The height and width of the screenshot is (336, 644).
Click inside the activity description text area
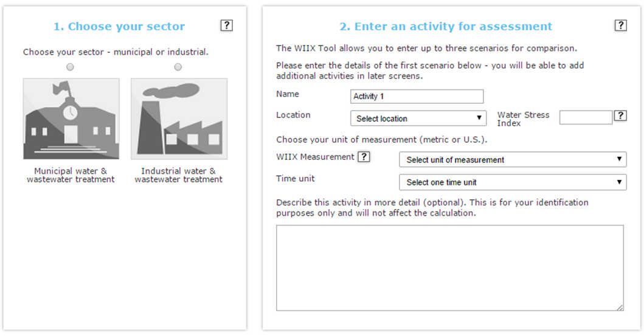point(449,267)
